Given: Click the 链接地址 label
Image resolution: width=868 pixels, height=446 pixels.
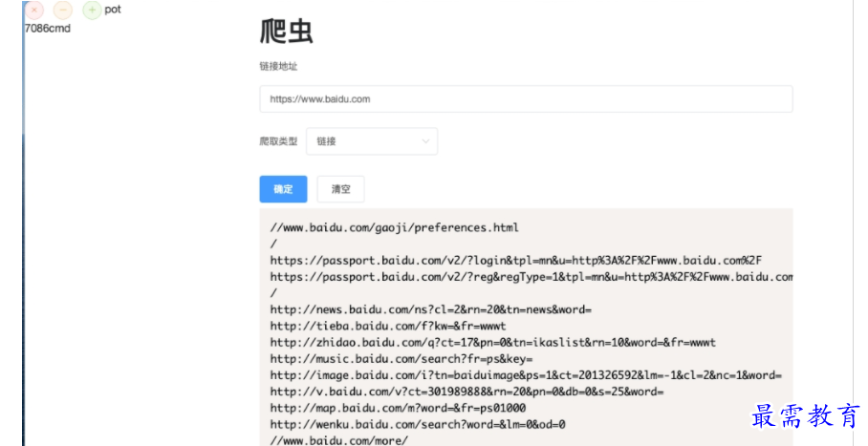Looking at the screenshot, I should (278, 67).
